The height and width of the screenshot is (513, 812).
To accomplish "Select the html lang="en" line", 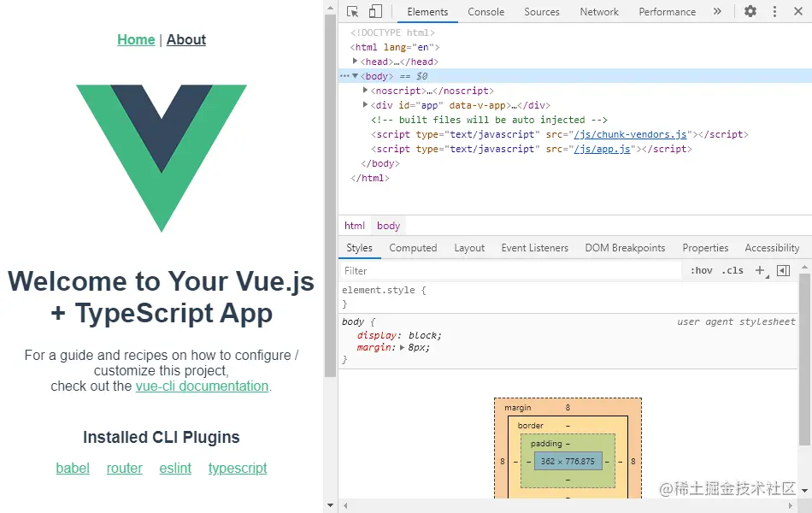I will tap(395, 47).
